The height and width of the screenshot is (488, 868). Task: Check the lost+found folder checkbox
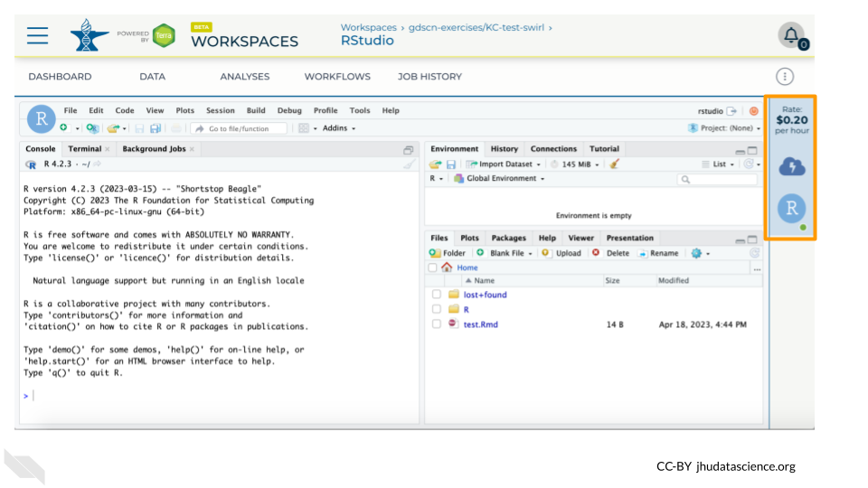click(436, 295)
